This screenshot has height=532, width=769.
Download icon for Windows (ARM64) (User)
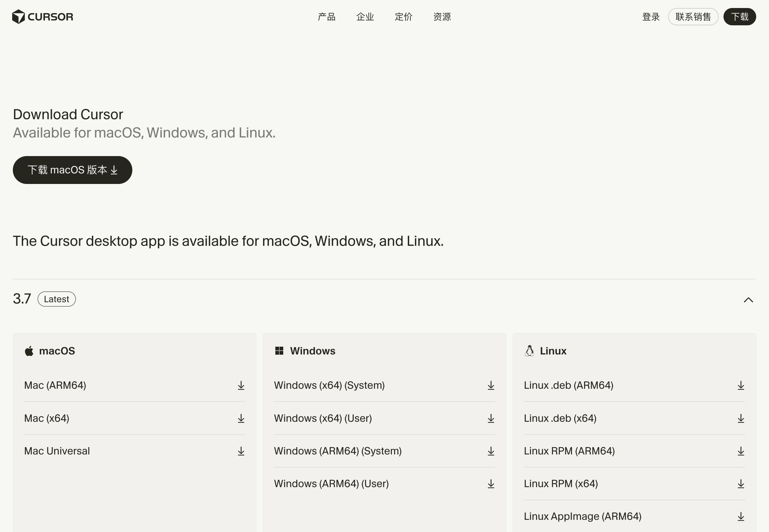(x=491, y=484)
